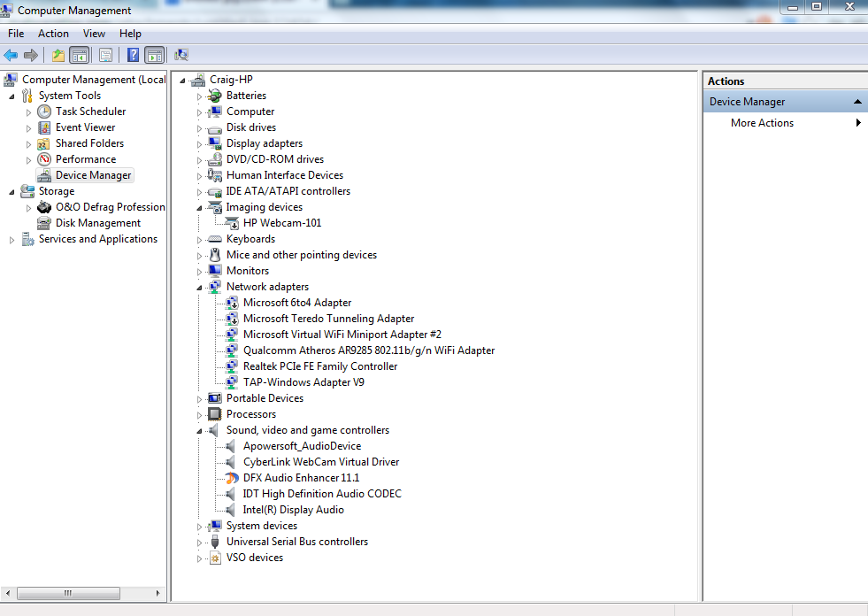Click the Microsoft 6to4 Adapter icon
The width and height of the screenshot is (868, 616).
[232, 303]
